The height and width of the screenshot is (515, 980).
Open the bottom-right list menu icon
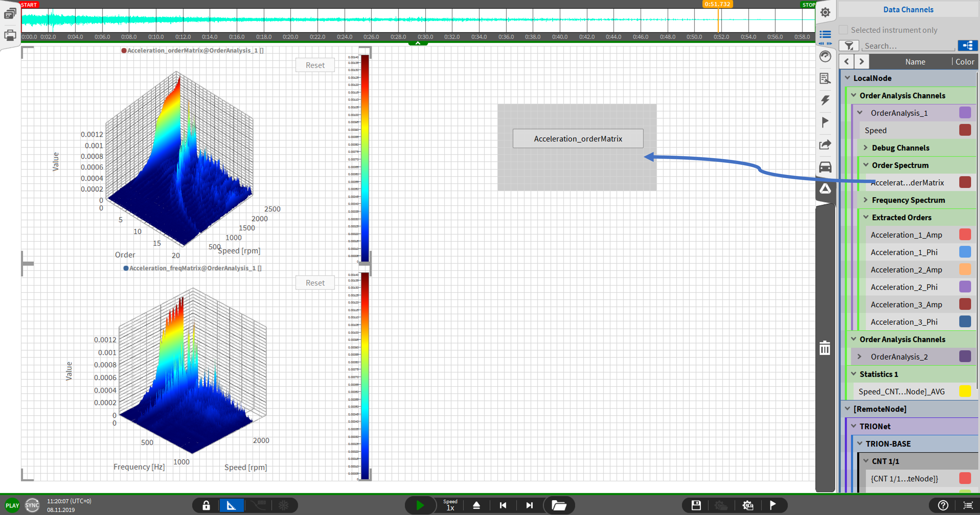968,505
